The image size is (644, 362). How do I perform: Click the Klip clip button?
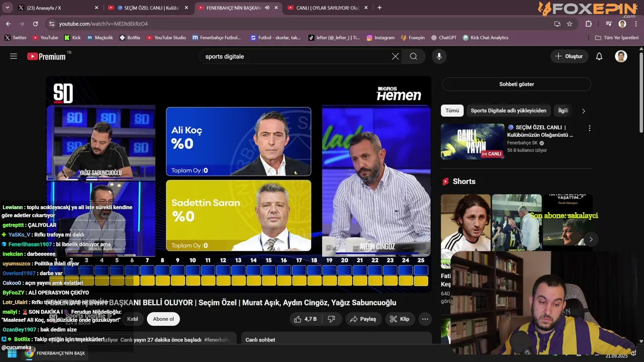[x=399, y=319]
